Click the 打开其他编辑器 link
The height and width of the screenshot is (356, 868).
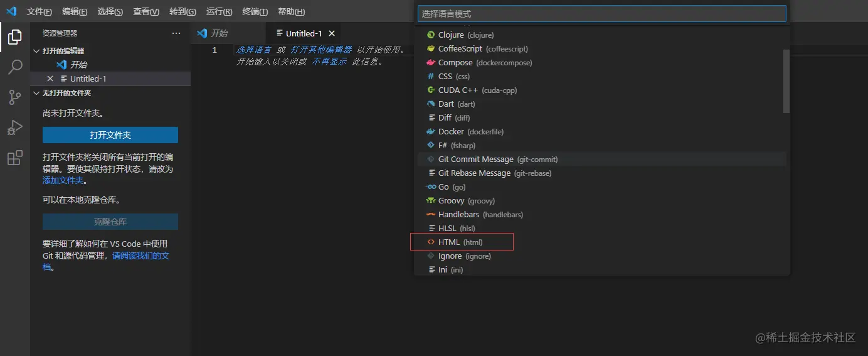point(321,50)
